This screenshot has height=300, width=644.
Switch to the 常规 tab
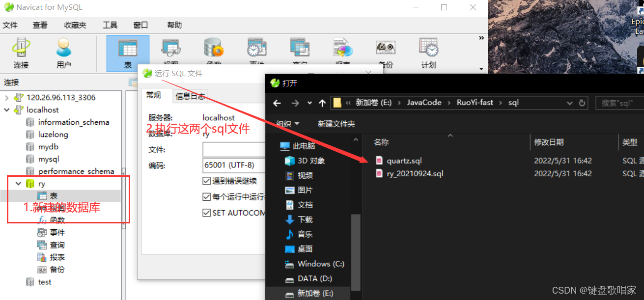point(153,95)
